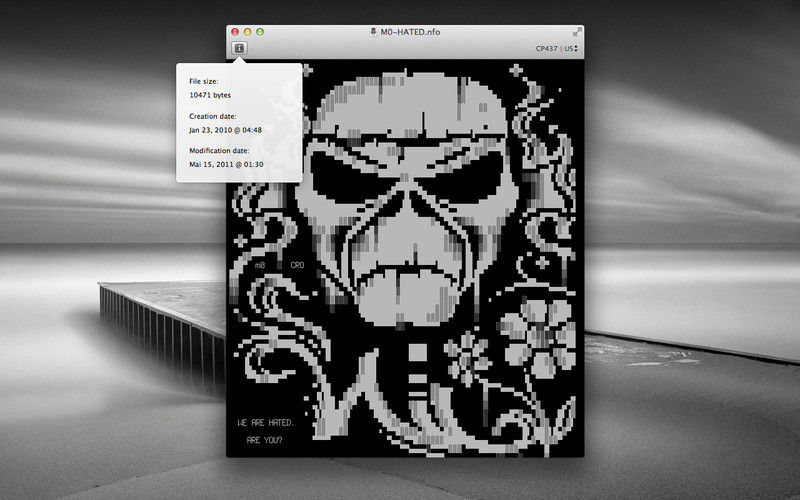Click the M0-HATED.nfo window title
The height and width of the screenshot is (500, 800).
click(410, 32)
